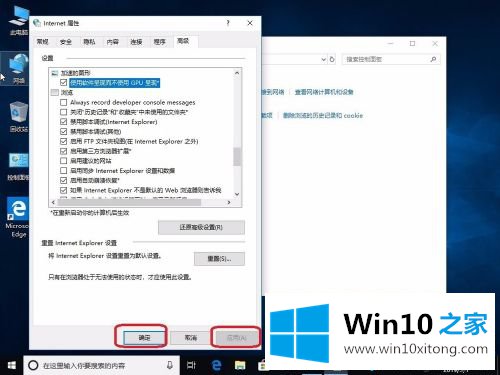Select the 网络 desktop icon
Image resolution: width=500 pixels, height=375 pixels.
coord(18,68)
